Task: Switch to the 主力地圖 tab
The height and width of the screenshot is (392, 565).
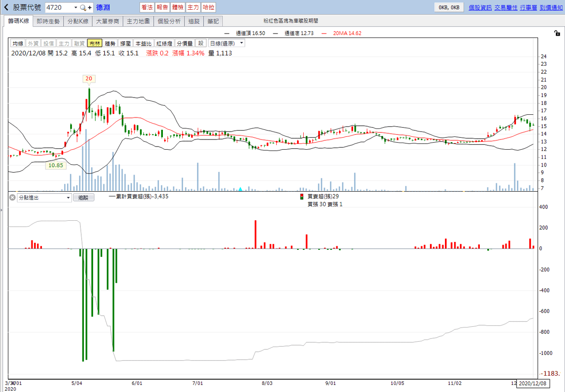Action: click(138, 21)
